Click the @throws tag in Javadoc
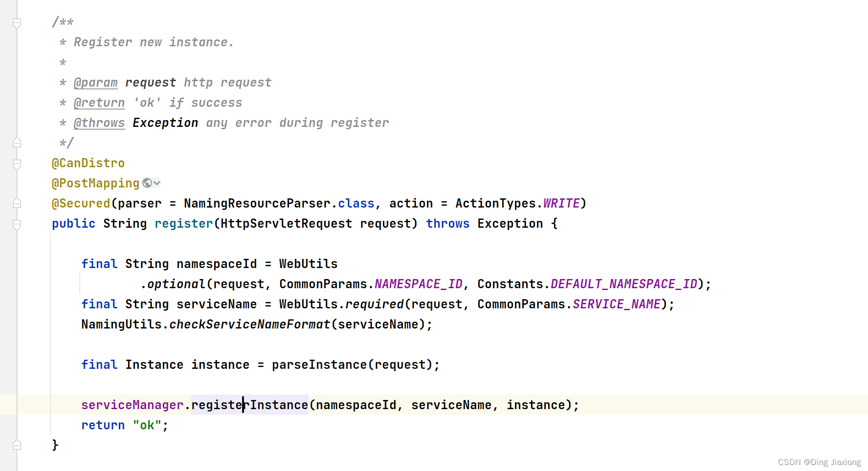 coord(99,123)
